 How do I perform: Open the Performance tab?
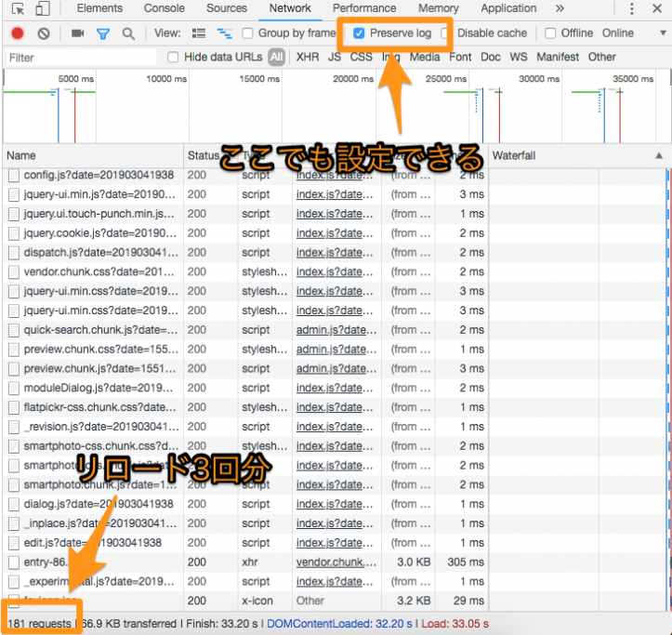point(364,8)
